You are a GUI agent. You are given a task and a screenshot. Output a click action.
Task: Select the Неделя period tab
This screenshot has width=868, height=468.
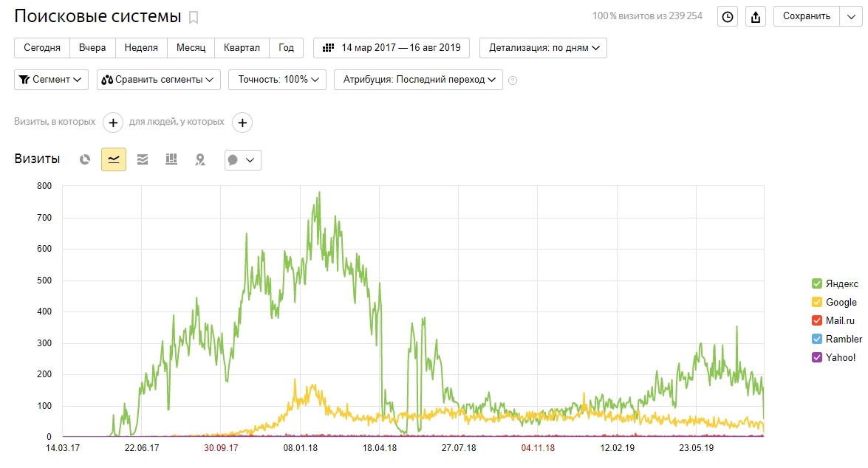click(x=140, y=48)
